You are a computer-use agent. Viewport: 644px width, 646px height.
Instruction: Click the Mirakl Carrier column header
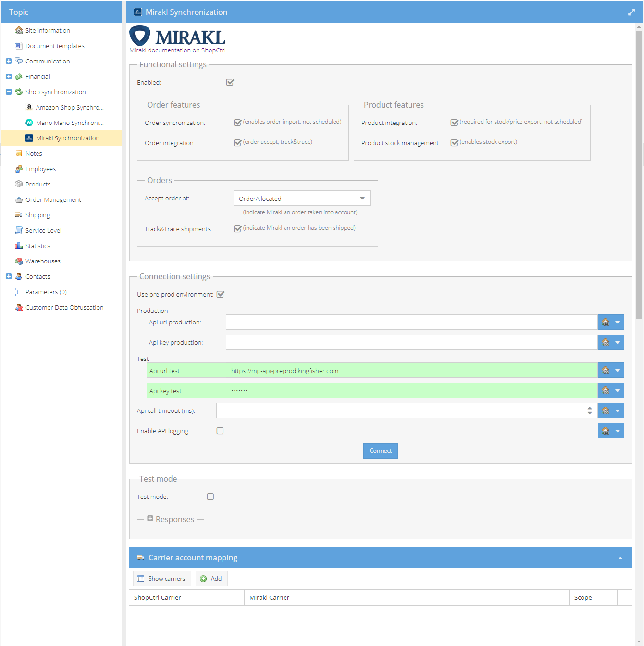(407, 597)
